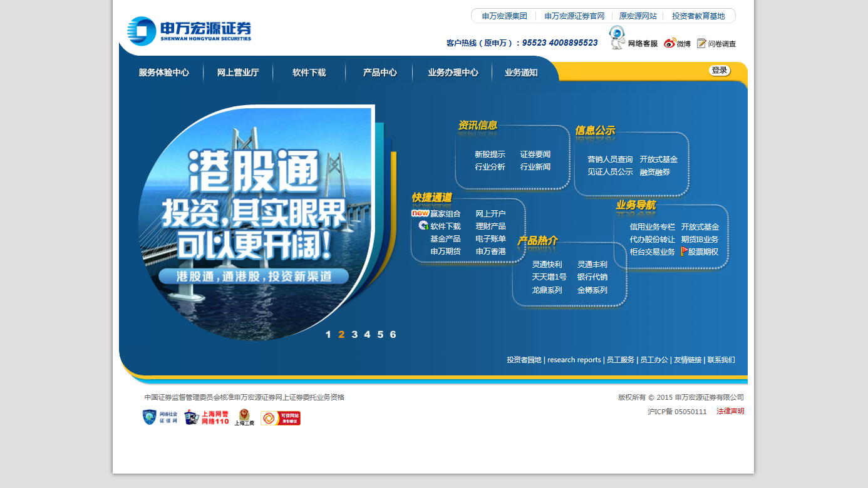Click the Shenwan Hongyuan Securities logo
This screenshot has width=868, height=488.
click(189, 31)
